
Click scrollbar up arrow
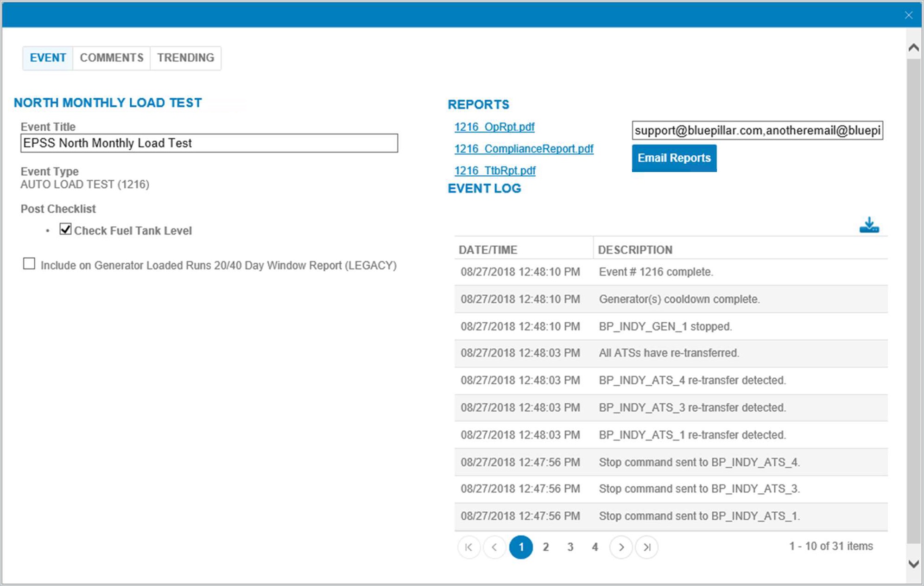[914, 47]
